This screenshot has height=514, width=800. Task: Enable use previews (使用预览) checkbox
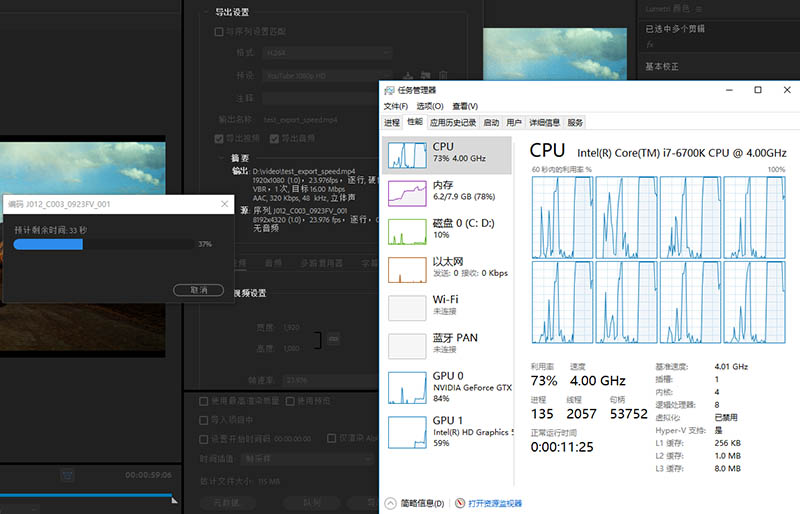pos(290,401)
